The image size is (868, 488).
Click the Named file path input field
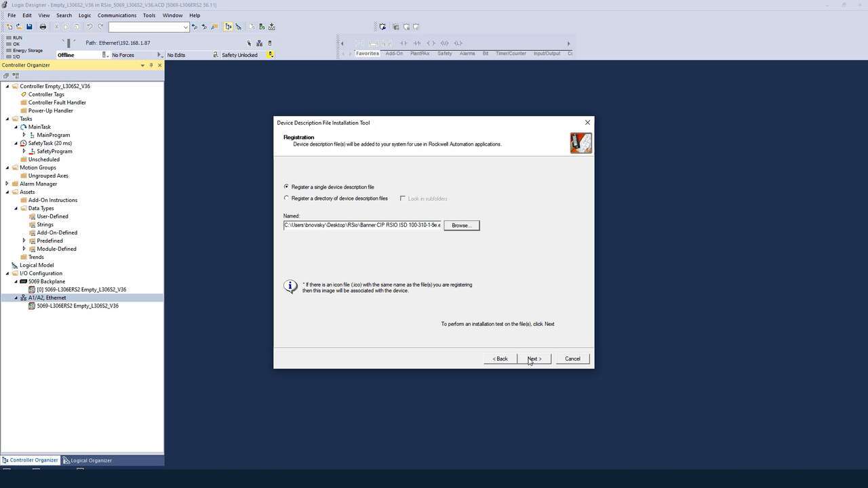point(359,225)
